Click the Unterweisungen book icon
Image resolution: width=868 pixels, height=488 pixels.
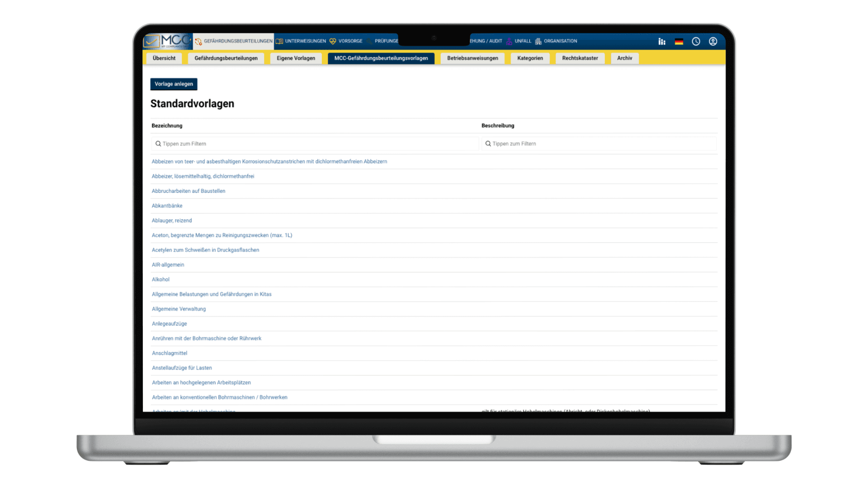point(279,41)
